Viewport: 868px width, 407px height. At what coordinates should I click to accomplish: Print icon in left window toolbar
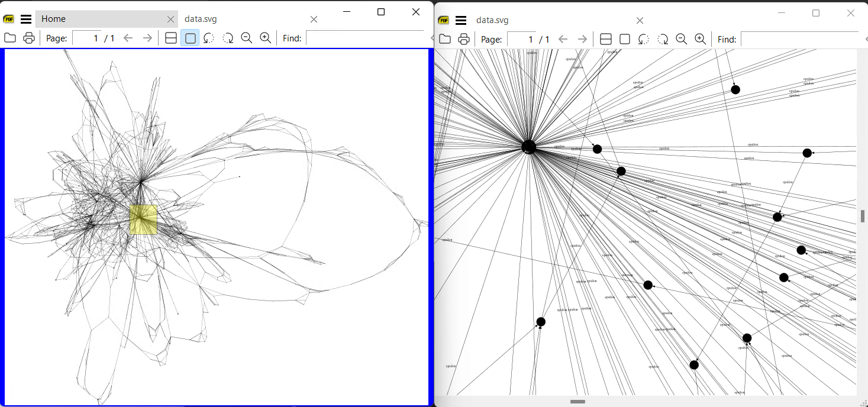click(29, 38)
